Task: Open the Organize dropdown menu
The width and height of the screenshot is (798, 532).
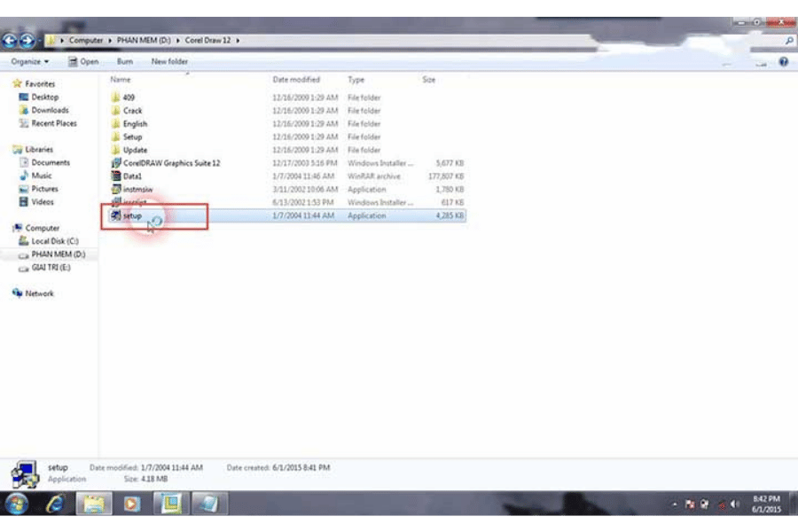Action: [29, 62]
